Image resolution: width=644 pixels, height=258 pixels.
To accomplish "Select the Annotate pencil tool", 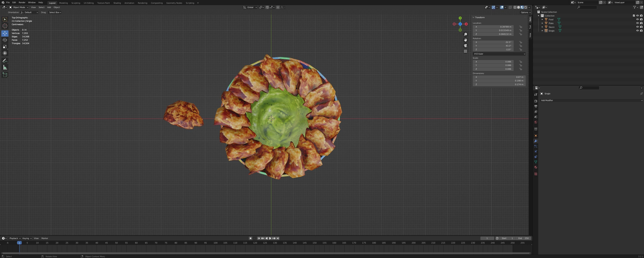I will pos(5,61).
